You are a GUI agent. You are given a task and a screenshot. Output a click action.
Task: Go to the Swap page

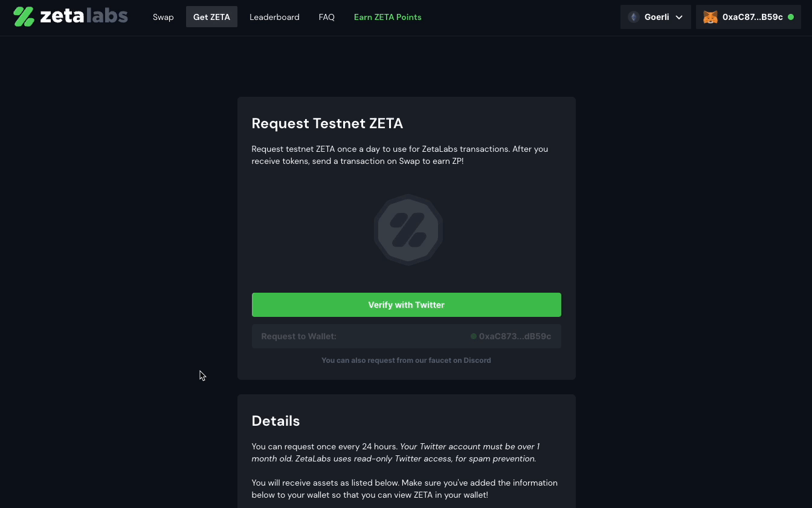point(163,17)
